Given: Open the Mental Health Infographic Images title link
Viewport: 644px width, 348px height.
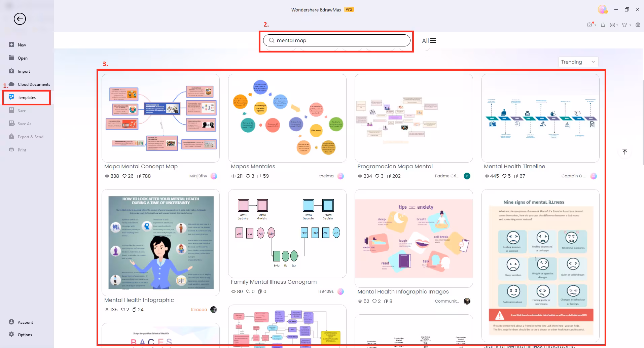Looking at the screenshot, I should (x=403, y=291).
